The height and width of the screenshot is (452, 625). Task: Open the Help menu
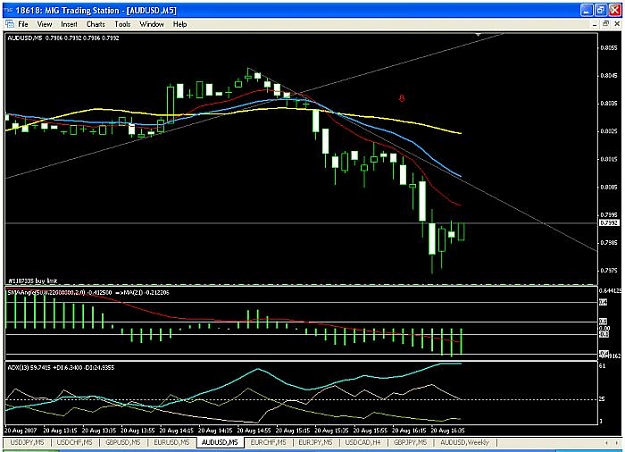click(180, 24)
